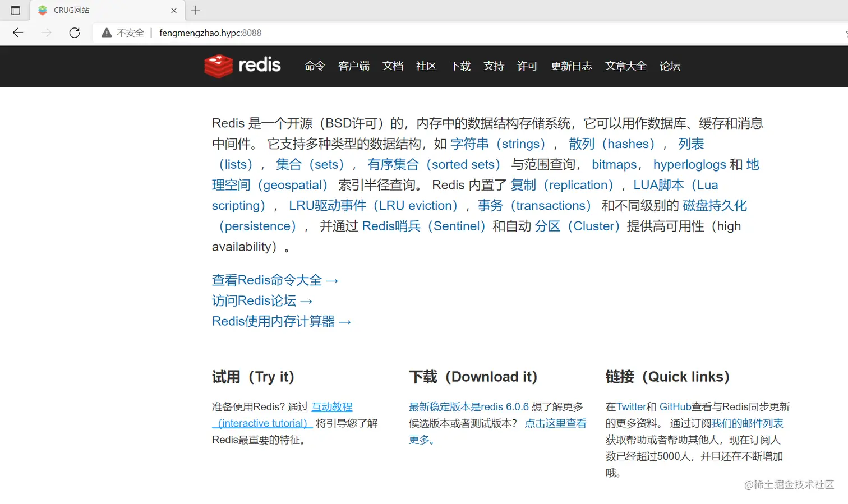Click the Redis logo in header
The width and height of the screenshot is (848, 504).
tap(242, 66)
